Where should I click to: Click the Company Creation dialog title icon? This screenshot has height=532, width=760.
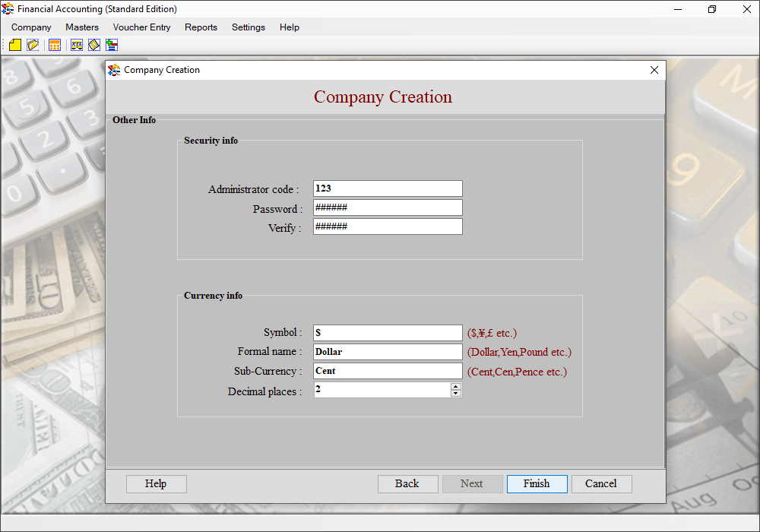(x=114, y=70)
